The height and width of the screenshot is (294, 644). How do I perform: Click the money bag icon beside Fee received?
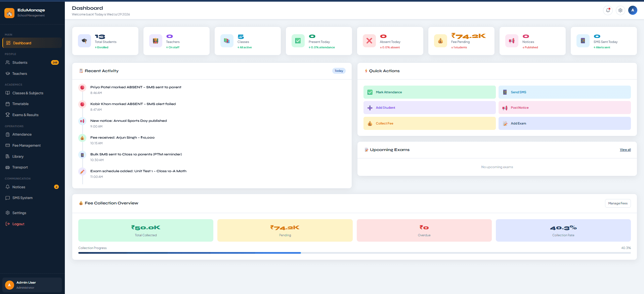click(x=82, y=138)
